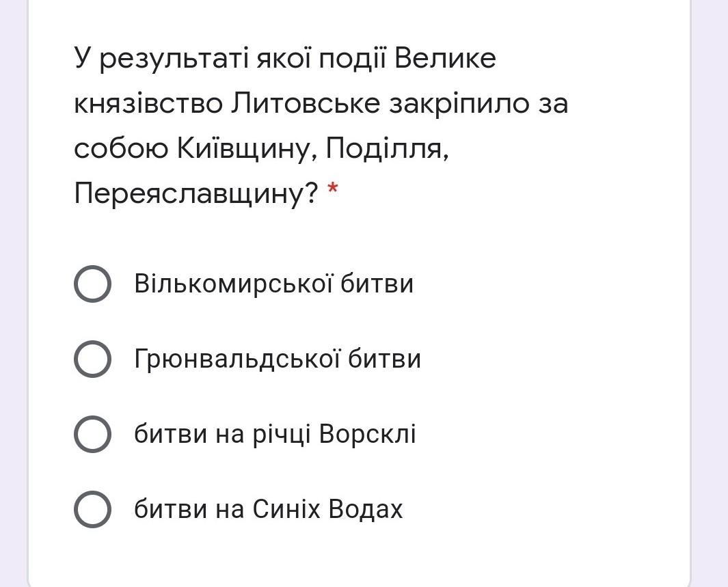Tap the битви на річці Ворсклі label
This screenshot has width=728, height=587.
click(x=274, y=434)
